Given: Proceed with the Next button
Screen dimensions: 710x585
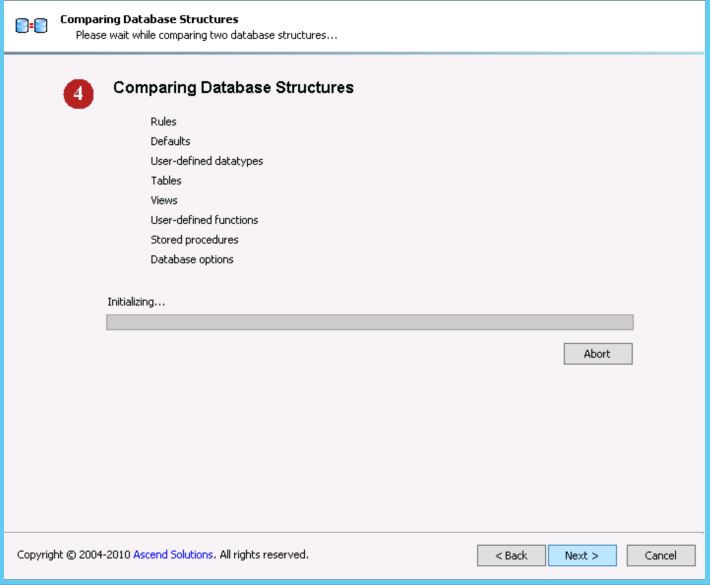Looking at the screenshot, I should pos(581,555).
